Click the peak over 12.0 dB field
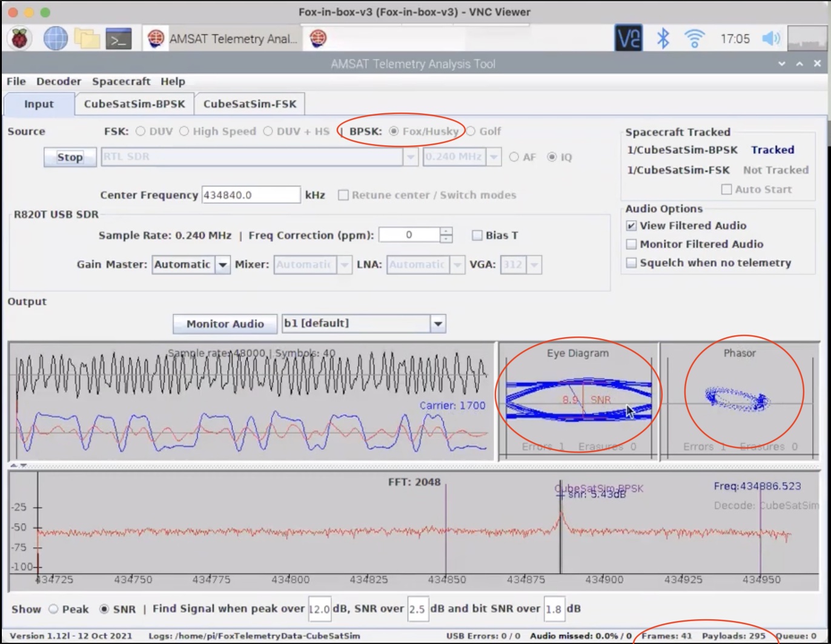This screenshot has height=644, width=831. [320, 609]
